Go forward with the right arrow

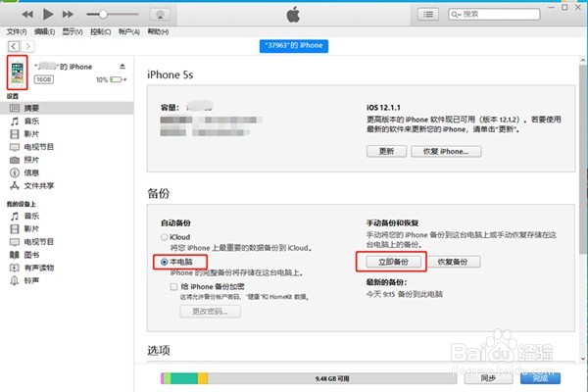pyautogui.click(x=28, y=46)
